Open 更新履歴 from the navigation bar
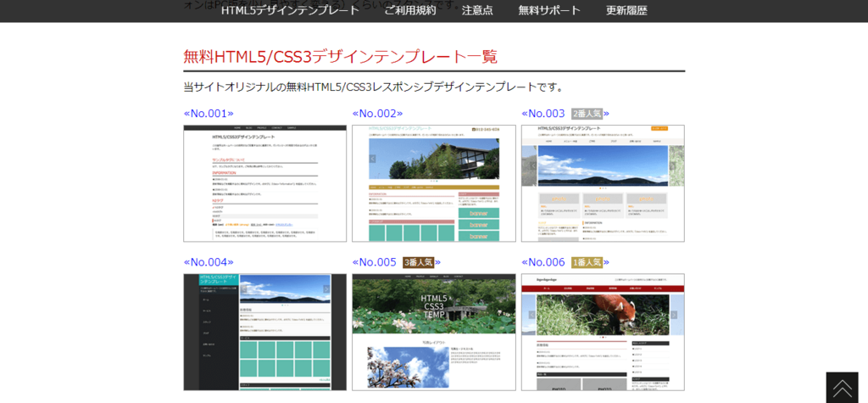Screen dimensions: 868x403 (x=626, y=10)
